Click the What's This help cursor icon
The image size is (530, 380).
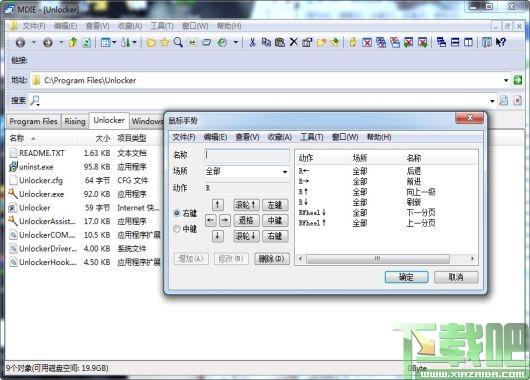tap(501, 43)
